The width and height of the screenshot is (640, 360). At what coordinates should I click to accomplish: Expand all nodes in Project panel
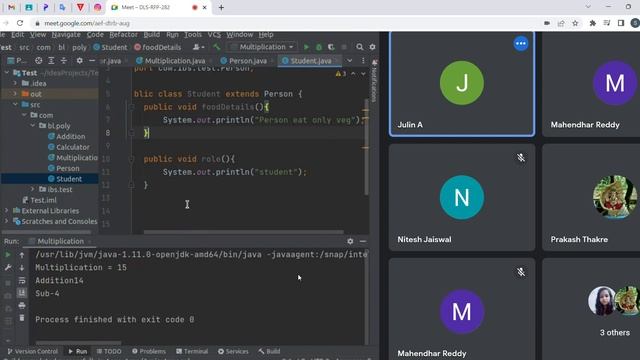point(51,60)
